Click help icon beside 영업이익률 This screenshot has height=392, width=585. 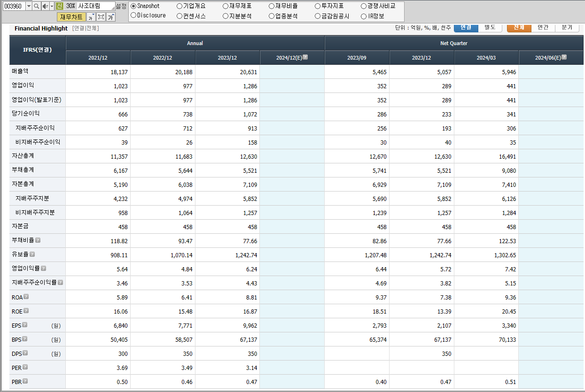[x=43, y=269]
